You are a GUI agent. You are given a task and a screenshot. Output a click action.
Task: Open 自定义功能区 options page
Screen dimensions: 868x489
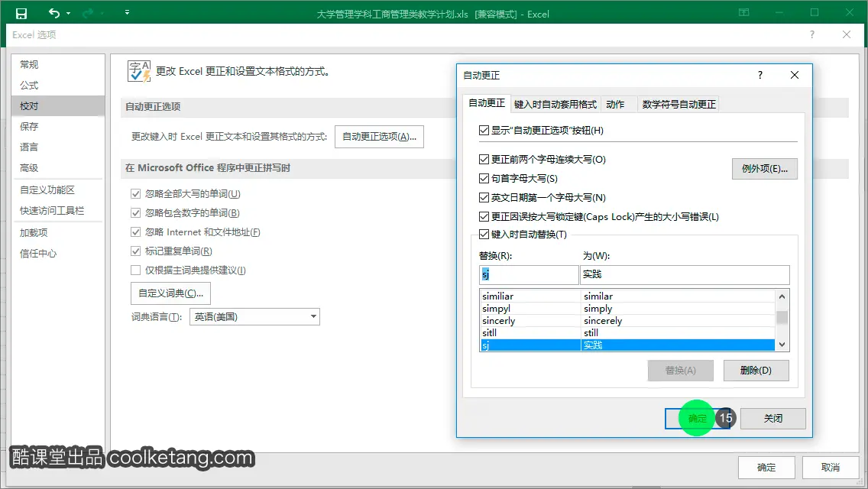coord(57,190)
